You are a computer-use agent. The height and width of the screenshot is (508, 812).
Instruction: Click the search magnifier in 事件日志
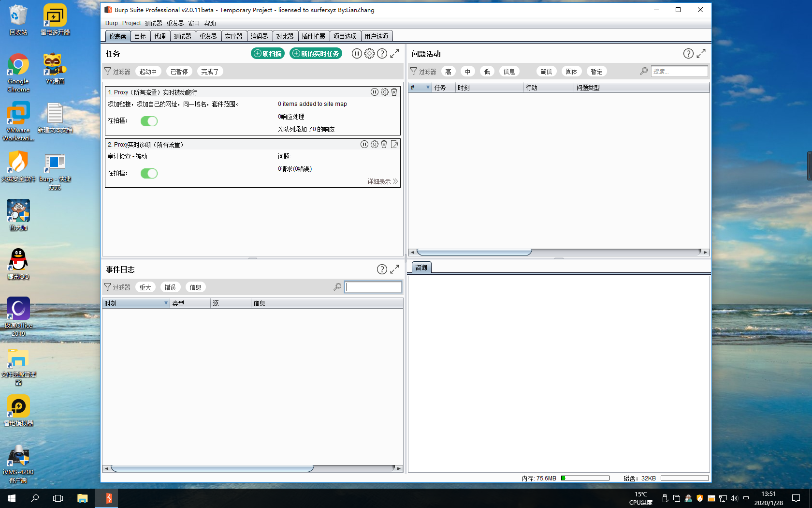[x=337, y=287]
